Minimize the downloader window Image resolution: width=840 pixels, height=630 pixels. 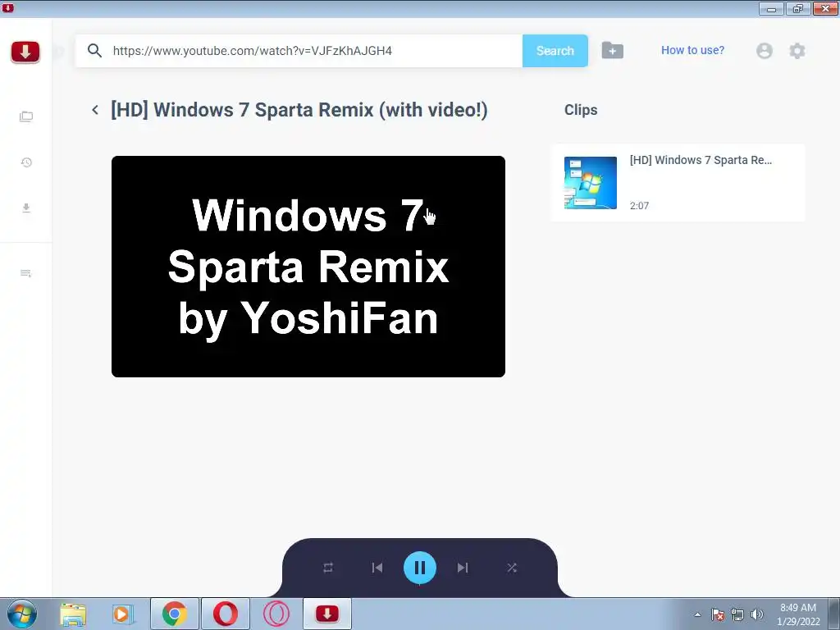[771, 8]
